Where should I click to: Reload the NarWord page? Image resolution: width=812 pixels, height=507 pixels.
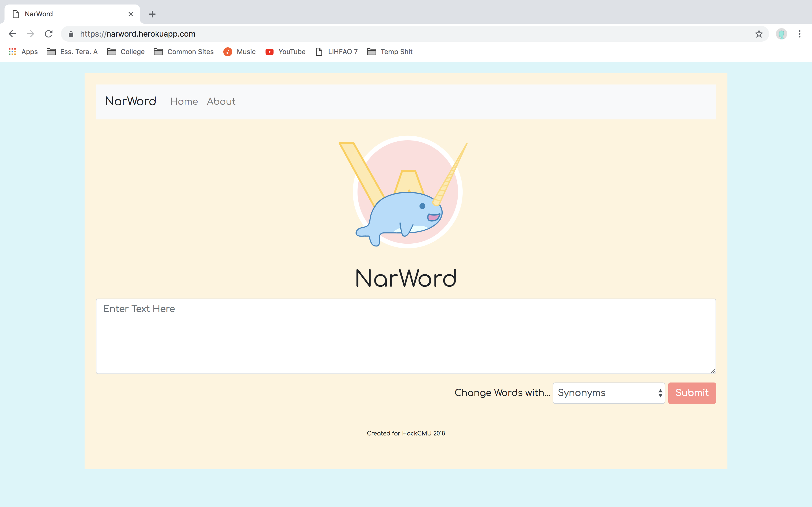click(49, 34)
